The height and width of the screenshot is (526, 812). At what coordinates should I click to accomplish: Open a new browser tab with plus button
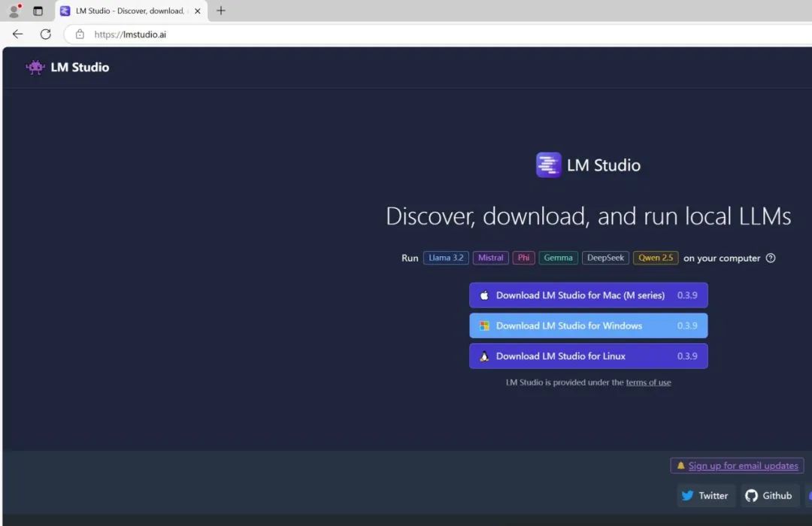(220, 11)
